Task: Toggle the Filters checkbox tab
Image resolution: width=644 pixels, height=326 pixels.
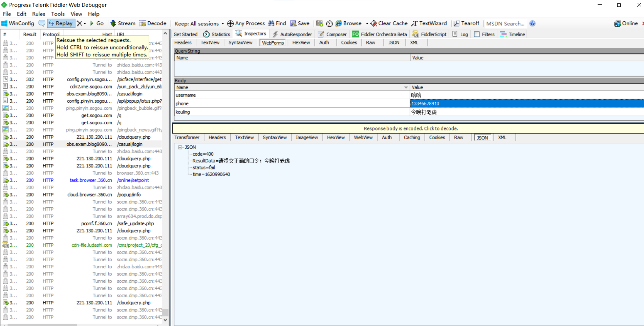Action: coord(485,34)
